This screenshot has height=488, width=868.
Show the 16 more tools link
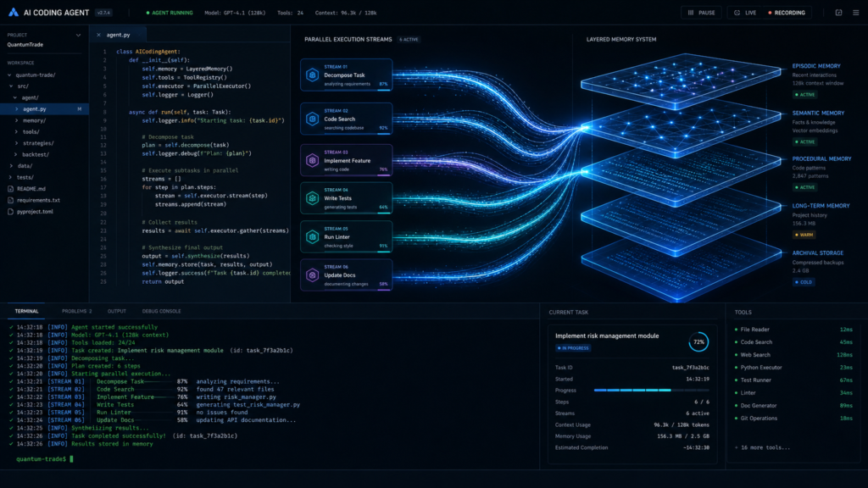coord(762,447)
